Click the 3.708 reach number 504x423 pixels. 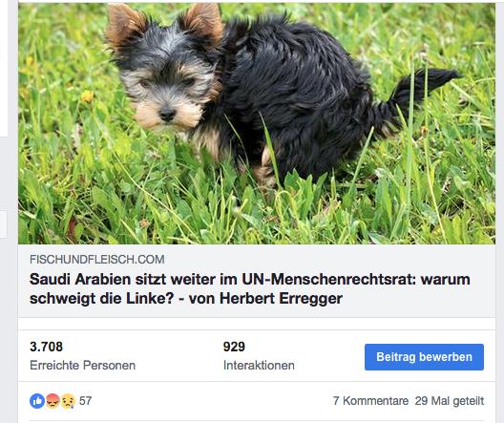(46, 347)
